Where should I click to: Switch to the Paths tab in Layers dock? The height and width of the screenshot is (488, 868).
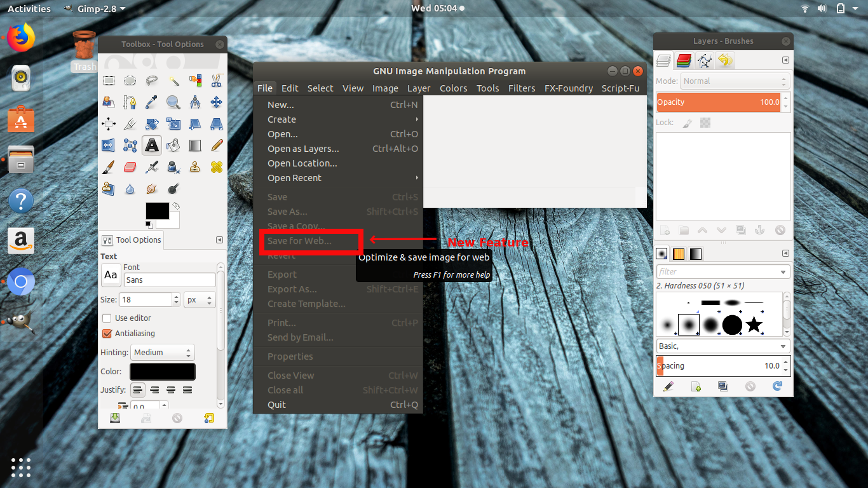click(x=705, y=60)
